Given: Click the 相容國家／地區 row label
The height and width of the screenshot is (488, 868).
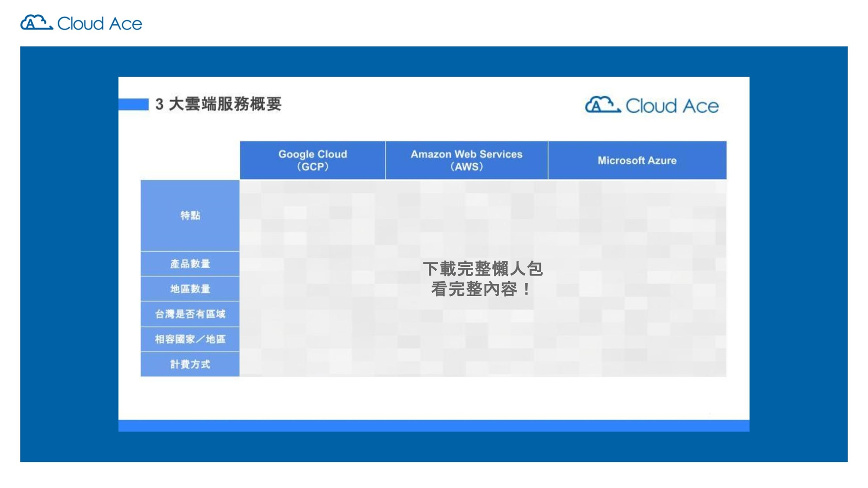Looking at the screenshot, I should point(190,339).
